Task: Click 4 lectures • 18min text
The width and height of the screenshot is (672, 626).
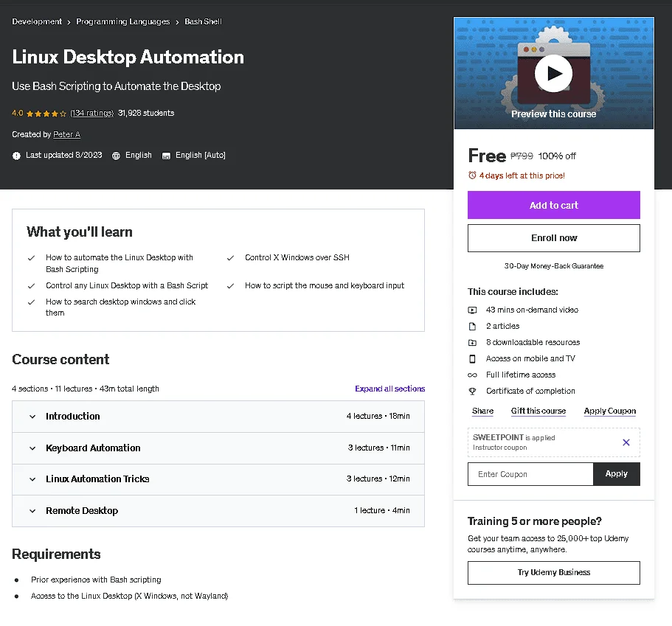Action: pyautogui.click(x=378, y=416)
